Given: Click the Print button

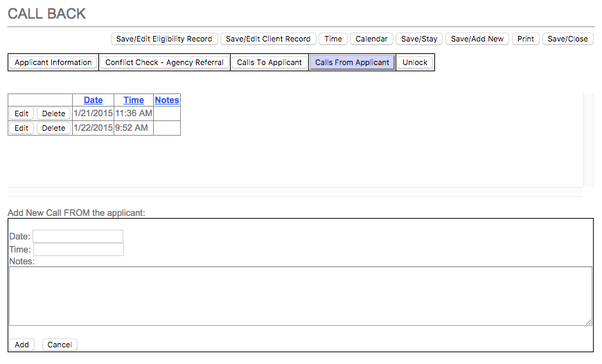Looking at the screenshot, I should click(x=526, y=39).
